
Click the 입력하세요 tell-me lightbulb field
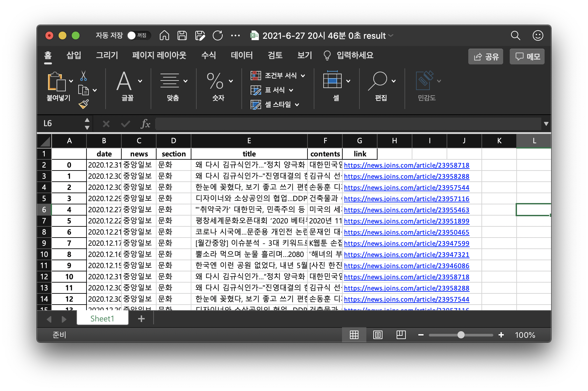click(x=349, y=56)
